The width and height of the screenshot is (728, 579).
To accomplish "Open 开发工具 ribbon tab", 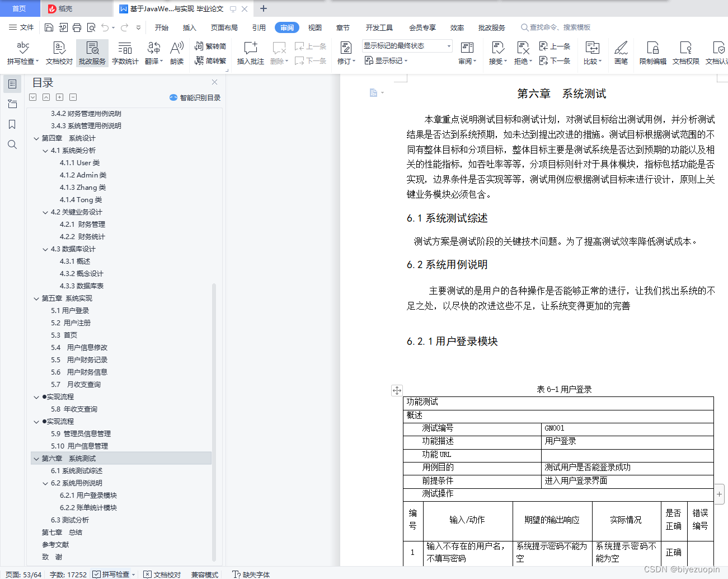I will 379,27.
